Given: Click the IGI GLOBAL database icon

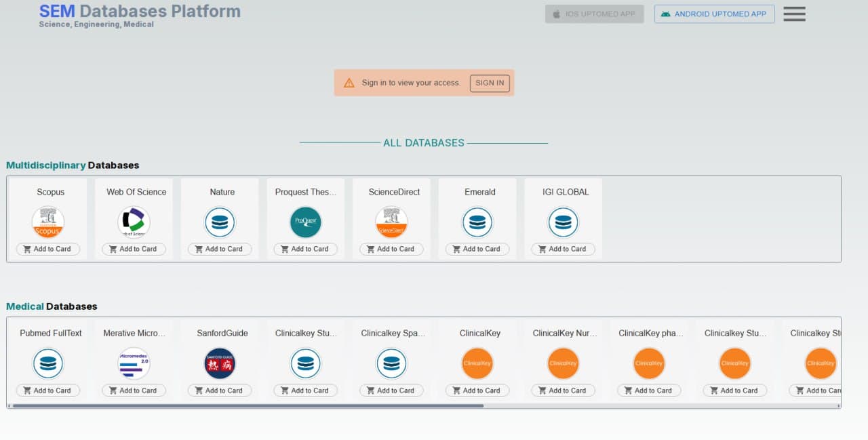Looking at the screenshot, I should (563, 222).
